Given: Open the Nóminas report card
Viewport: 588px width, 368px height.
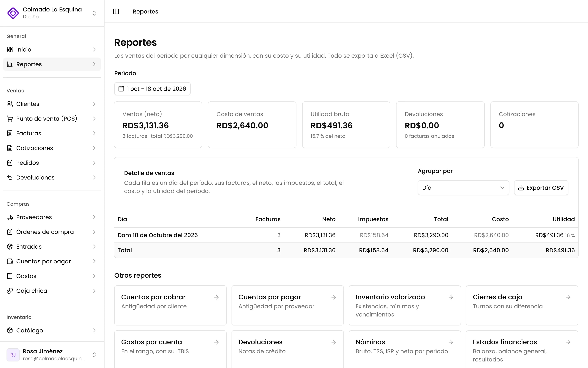Looking at the screenshot, I should tap(405, 350).
